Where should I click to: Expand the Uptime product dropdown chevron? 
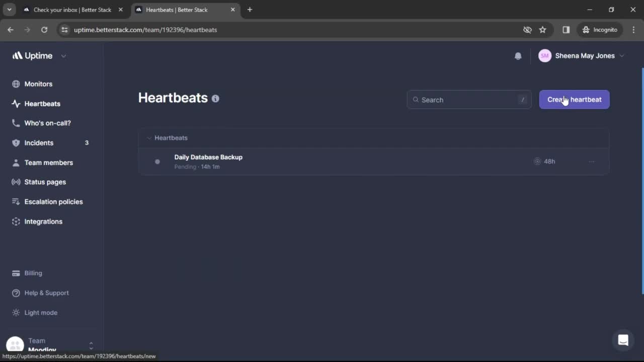tap(63, 56)
